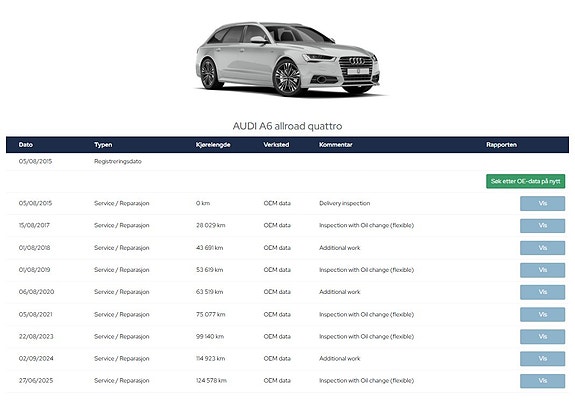Click the date '02/09/2024'
The height and width of the screenshot is (404, 575).
pos(36,359)
